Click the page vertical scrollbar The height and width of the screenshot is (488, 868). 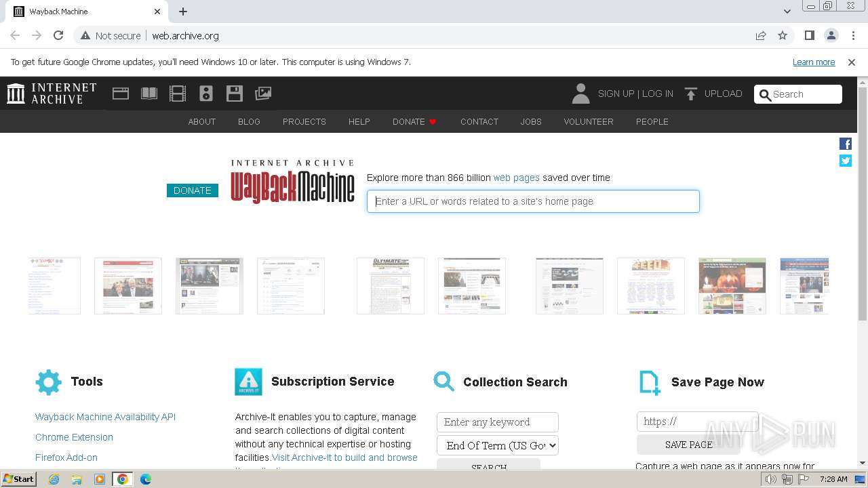click(863, 203)
